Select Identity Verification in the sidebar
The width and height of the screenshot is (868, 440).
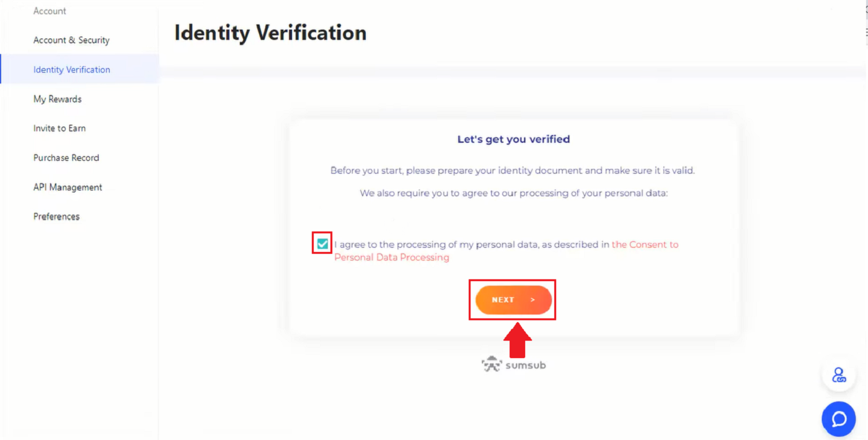tap(72, 69)
